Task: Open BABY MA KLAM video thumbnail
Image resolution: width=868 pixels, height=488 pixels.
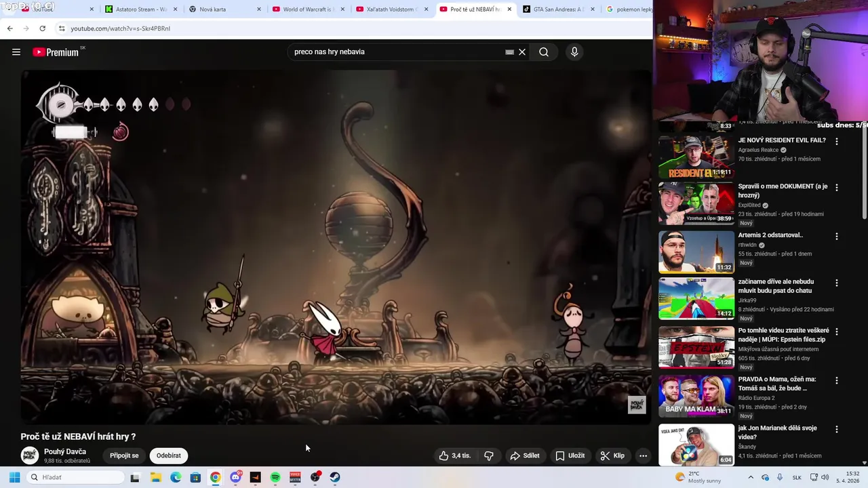Action: click(x=696, y=396)
